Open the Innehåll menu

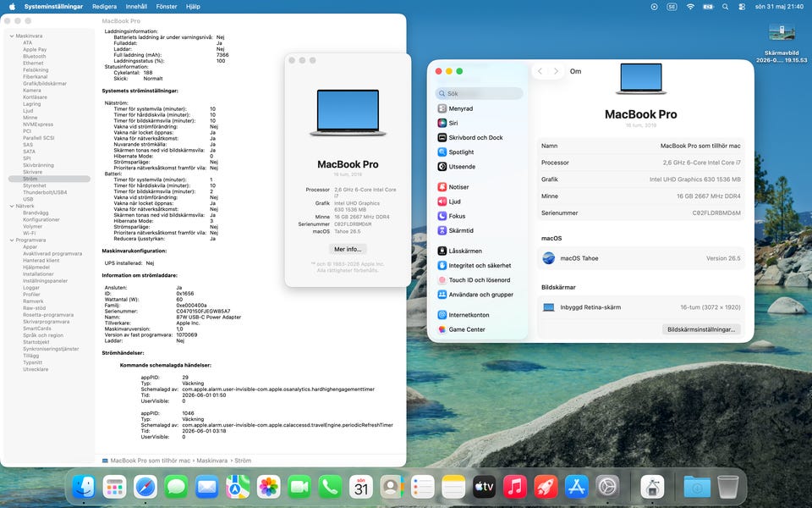coord(136,7)
